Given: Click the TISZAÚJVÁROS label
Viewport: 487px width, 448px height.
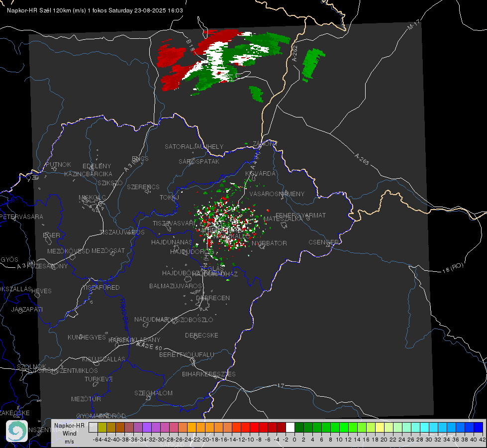Looking at the screenshot, I should (x=122, y=232).
